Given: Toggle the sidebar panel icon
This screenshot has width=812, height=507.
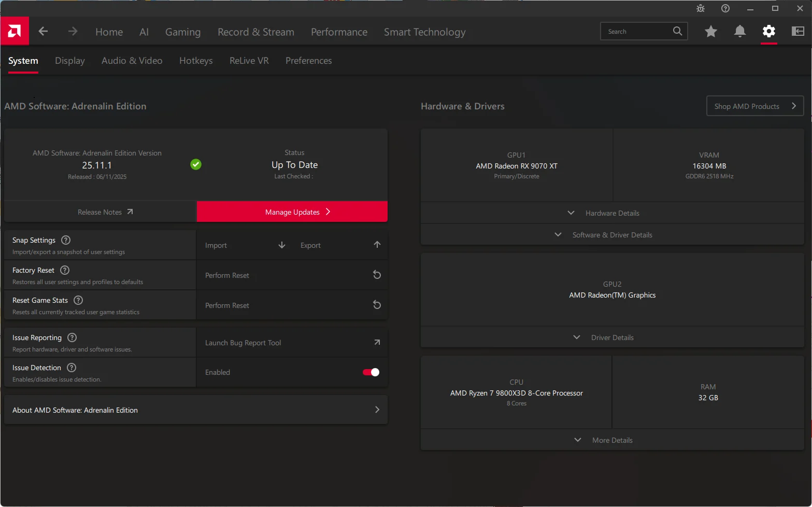Looking at the screenshot, I should [x=797, y=32].
